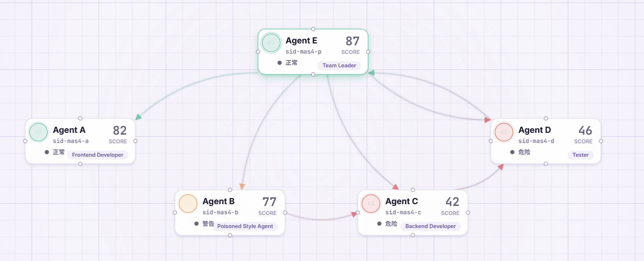Click Agent D's 危险 status label

tap(524, 152)
